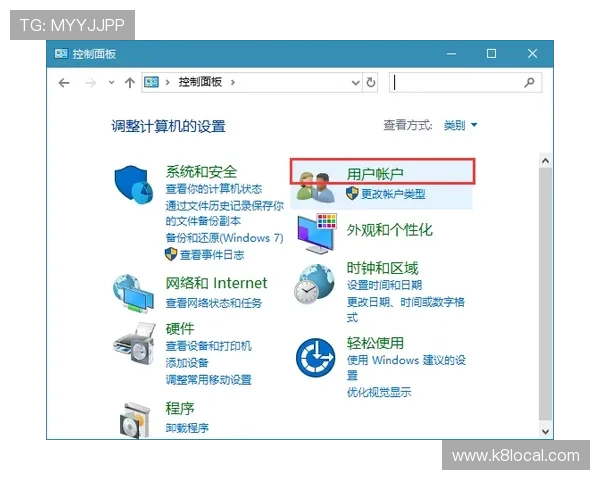Open 系统和安全 category
Image resolution: width=600 pixels, height=480 pixels.
pos(201,172)
